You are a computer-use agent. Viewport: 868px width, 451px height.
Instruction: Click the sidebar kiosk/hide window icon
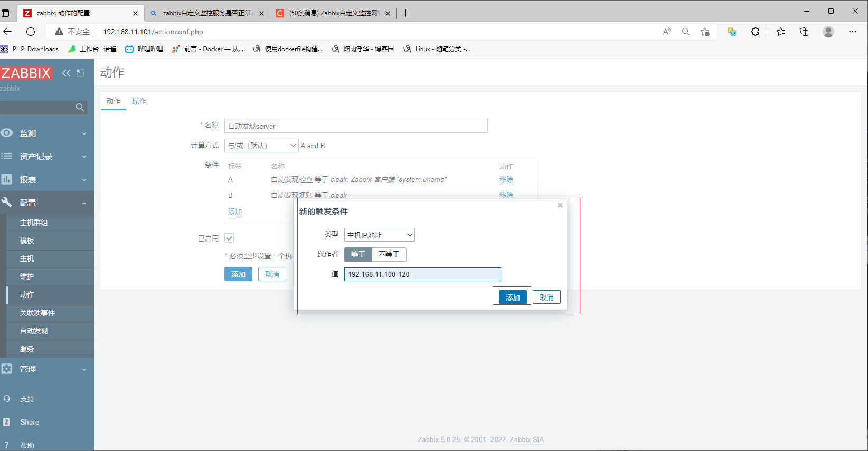pos(80,73)
